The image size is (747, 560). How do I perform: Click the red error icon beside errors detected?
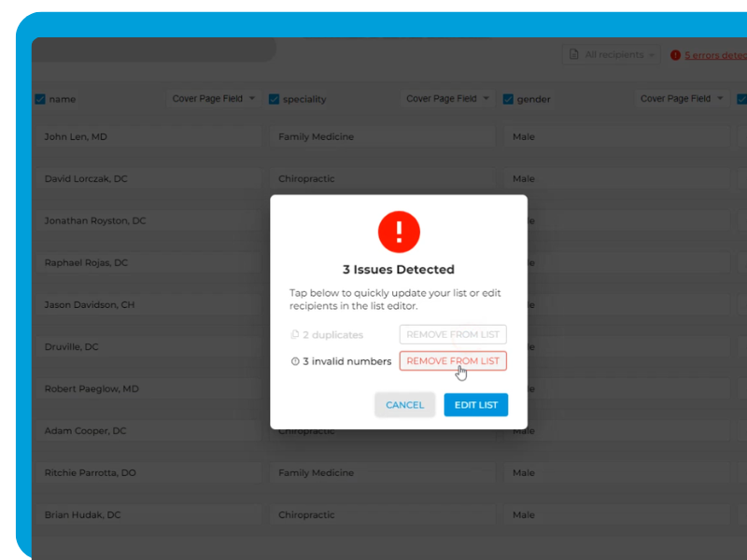tap(675, 55)
